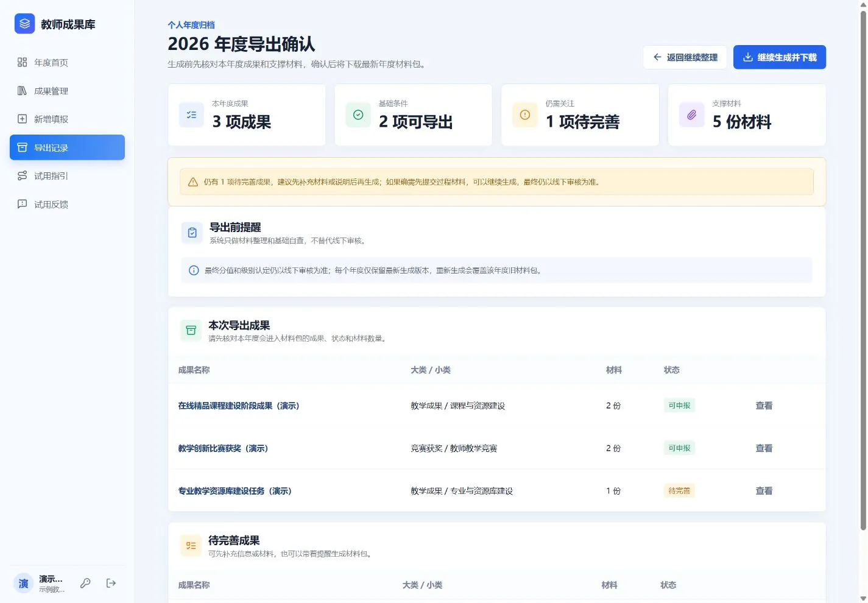
Task: Click the orange alert icon on 仍需关注 card
Action: click(x=525, y=115)
